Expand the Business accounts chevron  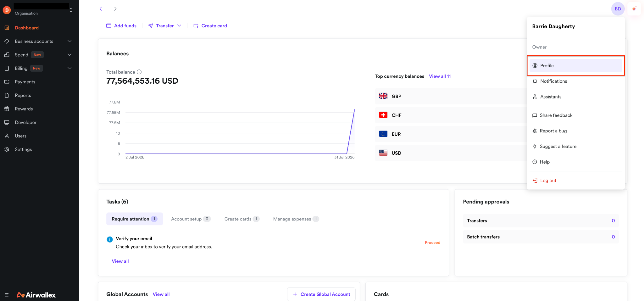click(x=69, y=41)
